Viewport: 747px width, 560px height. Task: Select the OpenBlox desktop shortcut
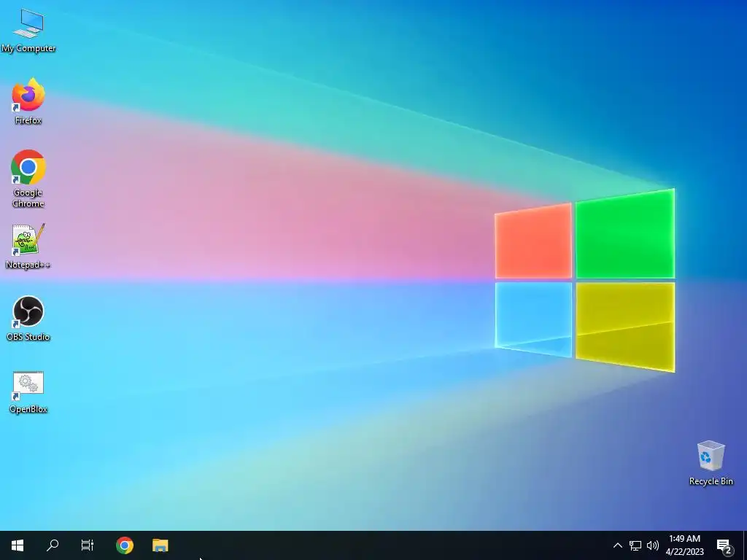click(28, 392)
